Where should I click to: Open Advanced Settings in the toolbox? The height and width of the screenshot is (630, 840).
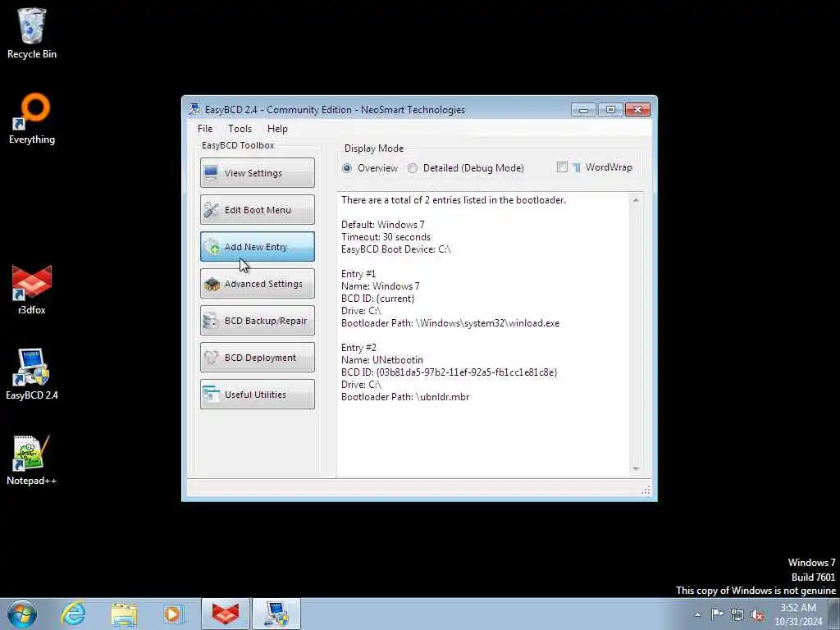257,283
